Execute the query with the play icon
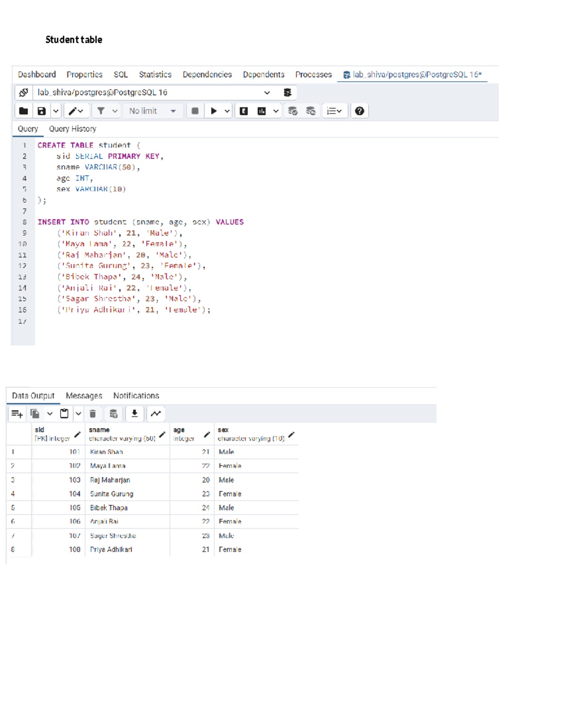The width and height of the screenshot is (563, 728). (x=214, y=111)
